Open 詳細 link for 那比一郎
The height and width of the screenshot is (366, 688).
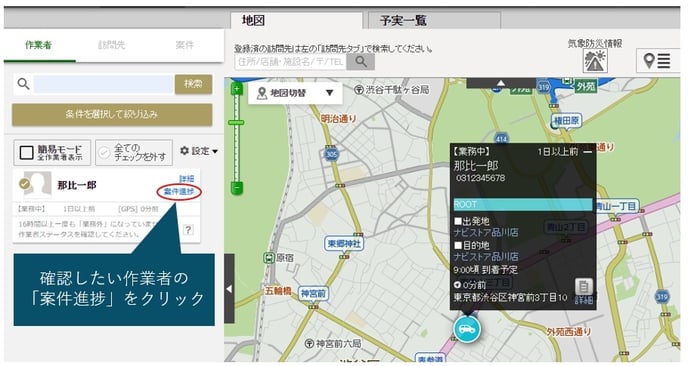(x=187, y=179)
